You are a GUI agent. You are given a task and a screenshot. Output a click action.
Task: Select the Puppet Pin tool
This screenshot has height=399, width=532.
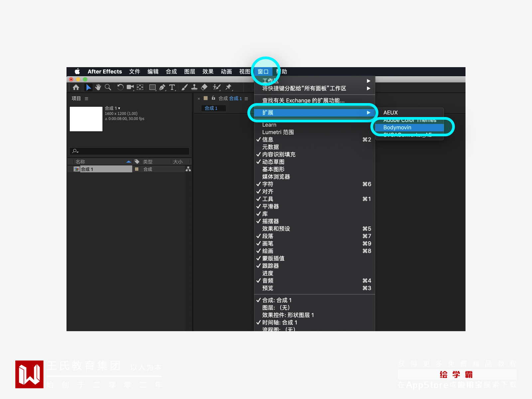click(228, 87)
